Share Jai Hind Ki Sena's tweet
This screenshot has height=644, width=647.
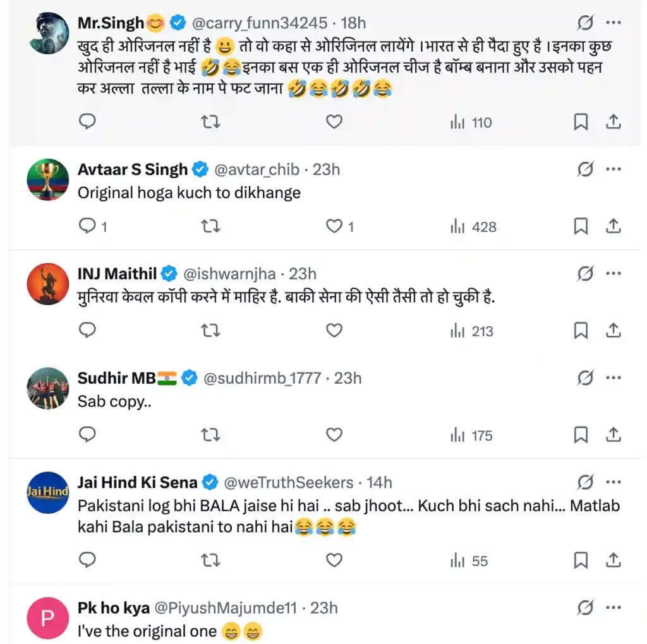[613, 561]
